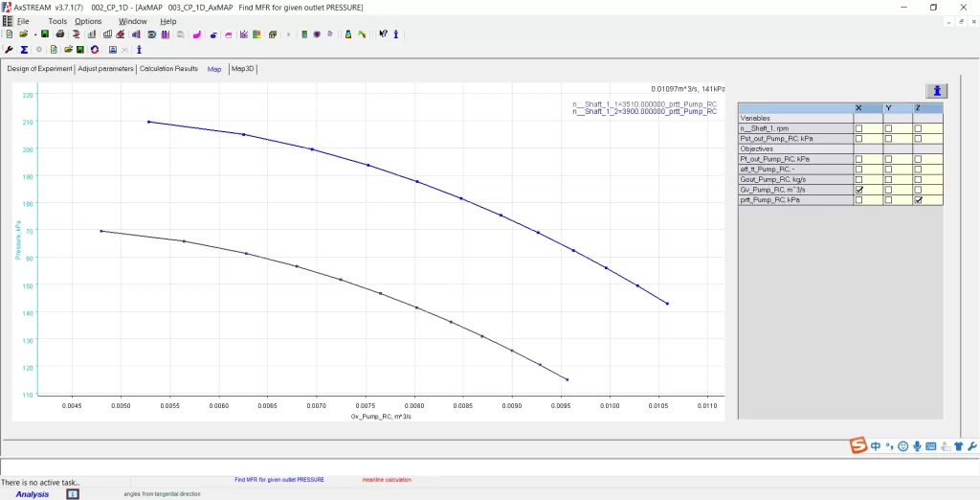Check X axis for Gout_Pump_RC, kg/s
Image resolution: width=980 pixels, height=500 pixels.
(858, 180)
